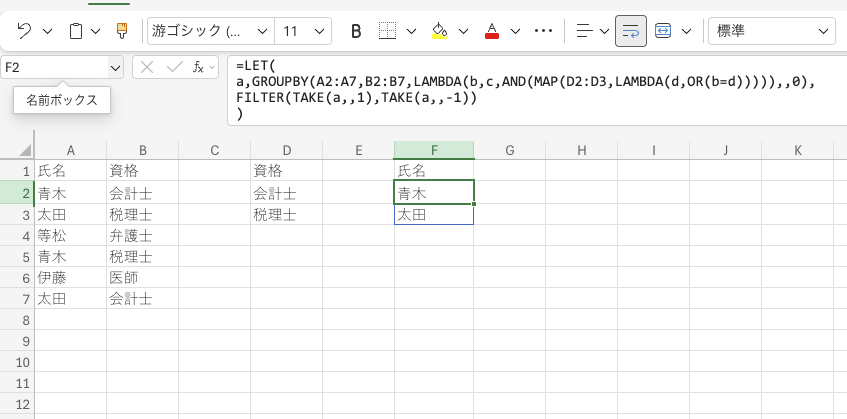
Task: Click cell A3 containing 太田
Action: (71, 214)
